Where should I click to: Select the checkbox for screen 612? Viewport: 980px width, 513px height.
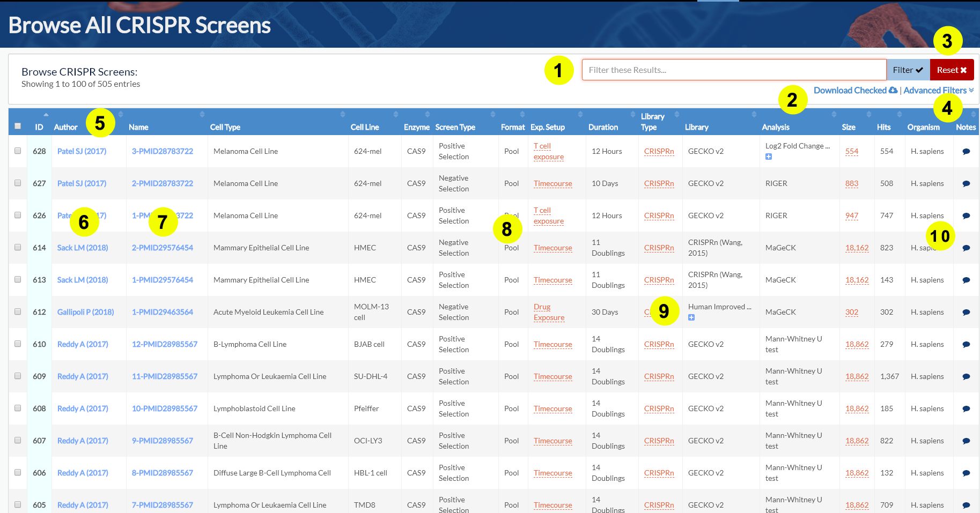click(18, 311)
